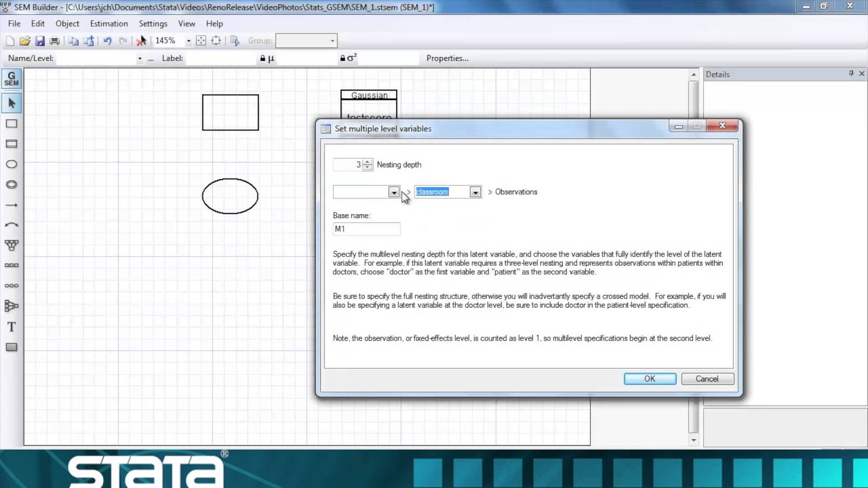Image resolution: width=868 pixels, height=488 pixels.
Task: Select the empty rectangle on canvas
Action: point(231,113)
